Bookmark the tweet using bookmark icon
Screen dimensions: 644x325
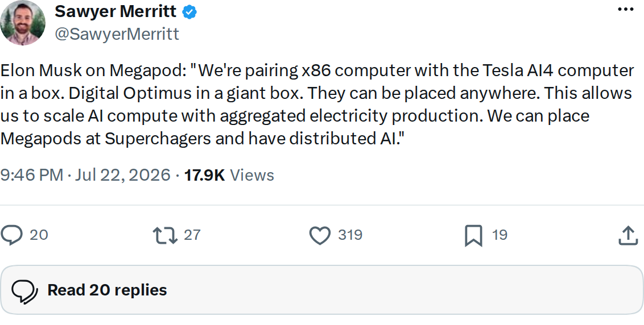pyautogui.click(x=473, y=236)
